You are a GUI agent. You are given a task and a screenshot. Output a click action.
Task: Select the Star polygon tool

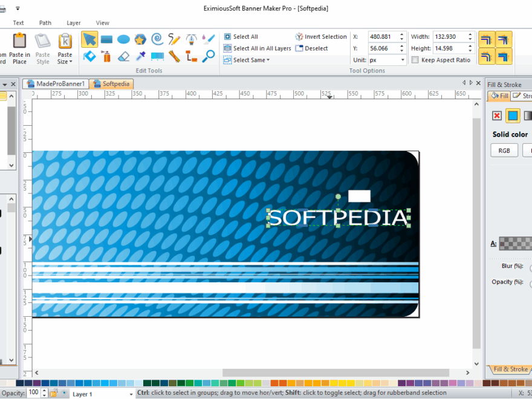(140, 39)
